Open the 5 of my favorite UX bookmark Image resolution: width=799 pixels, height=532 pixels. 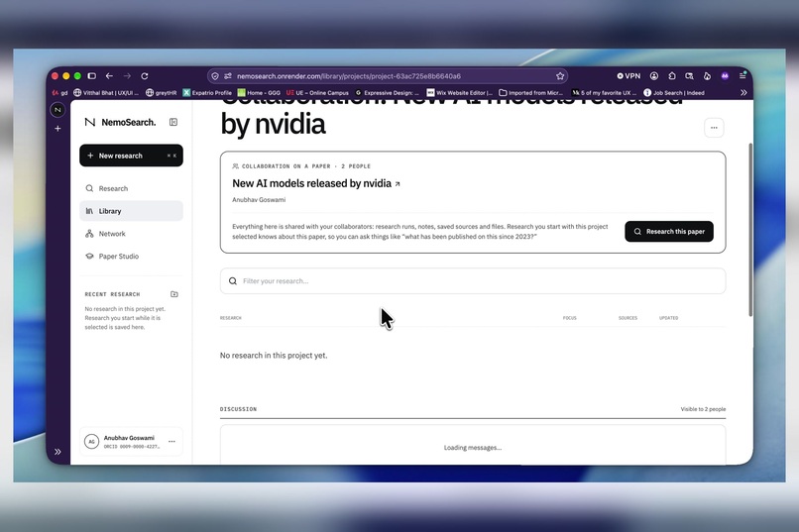pos(604,93)
